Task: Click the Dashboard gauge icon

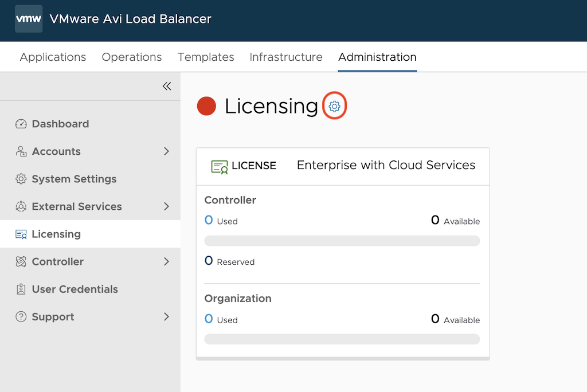Action: tap(21, 124)
